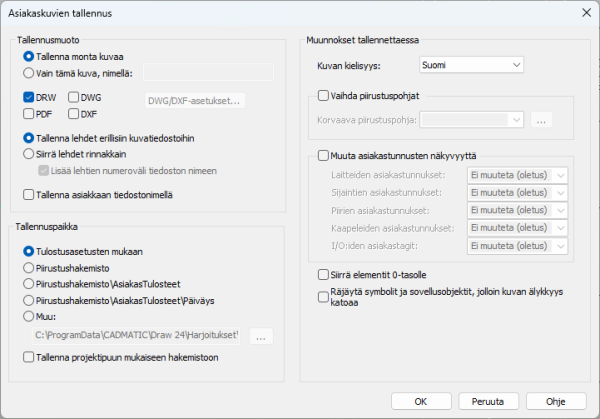Choose Piirustushakemisto\AsiakasTulosteet\Päiväys option
The width and height of the screenshot is (600, 419).
28,300
